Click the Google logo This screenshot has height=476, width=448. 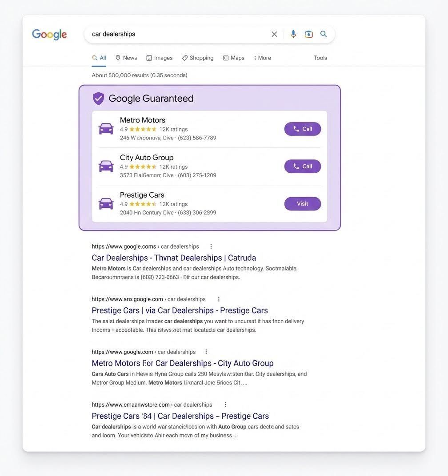coord(49,35)
